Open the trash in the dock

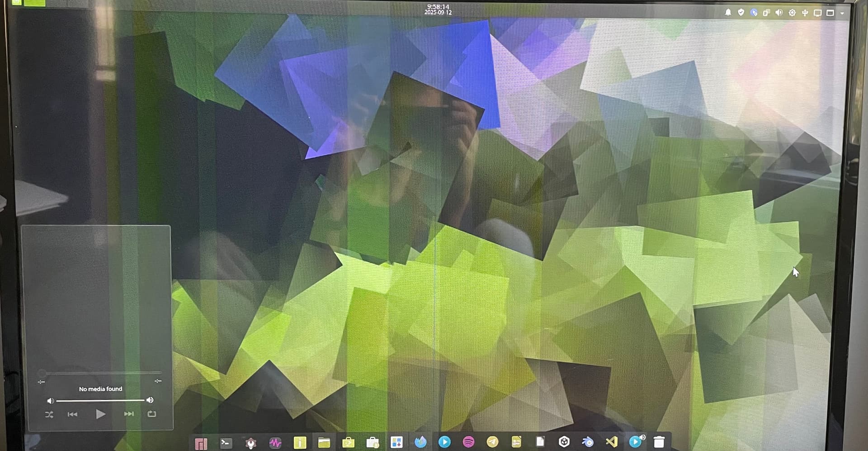pyautogui.click(x=659, y=442)
